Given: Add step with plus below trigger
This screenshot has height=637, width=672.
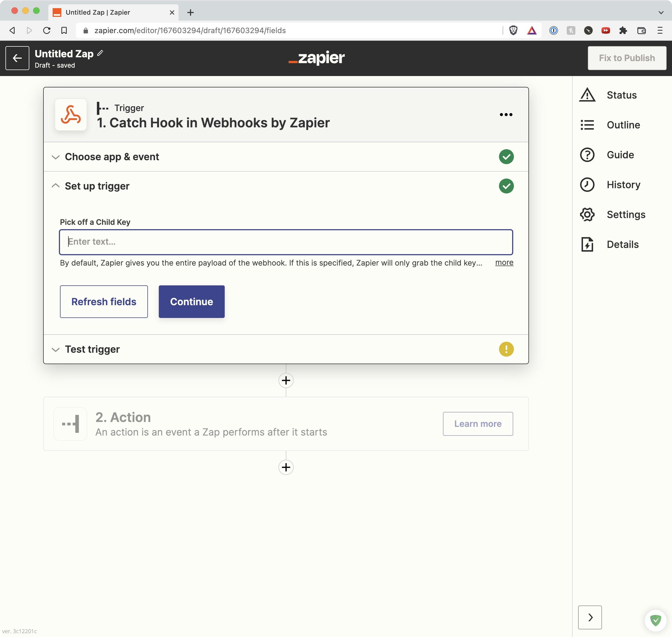Looking at the screenshot, I should tap(286, 380).
